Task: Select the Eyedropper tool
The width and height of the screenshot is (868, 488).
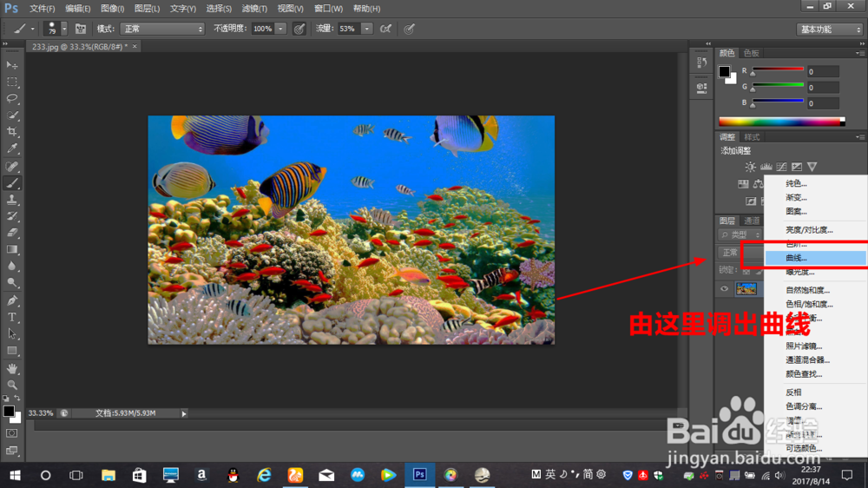Action: [x=11, y=148]
